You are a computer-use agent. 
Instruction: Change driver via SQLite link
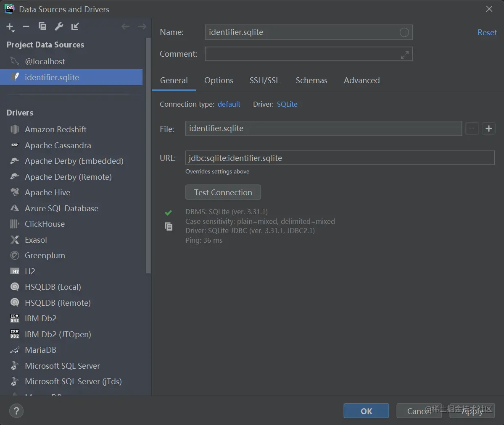click(x=287, y=104)
